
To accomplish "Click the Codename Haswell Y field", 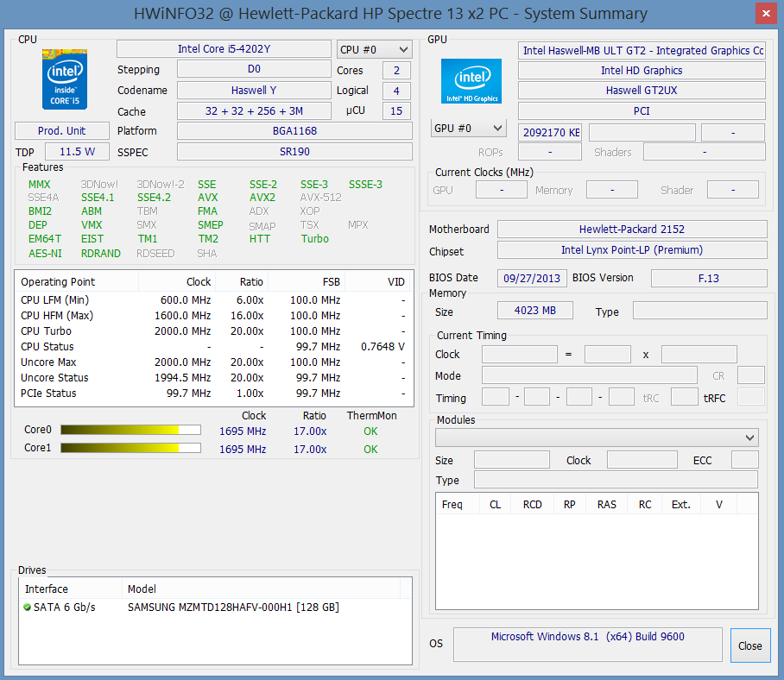I will [x=254, y=91].
